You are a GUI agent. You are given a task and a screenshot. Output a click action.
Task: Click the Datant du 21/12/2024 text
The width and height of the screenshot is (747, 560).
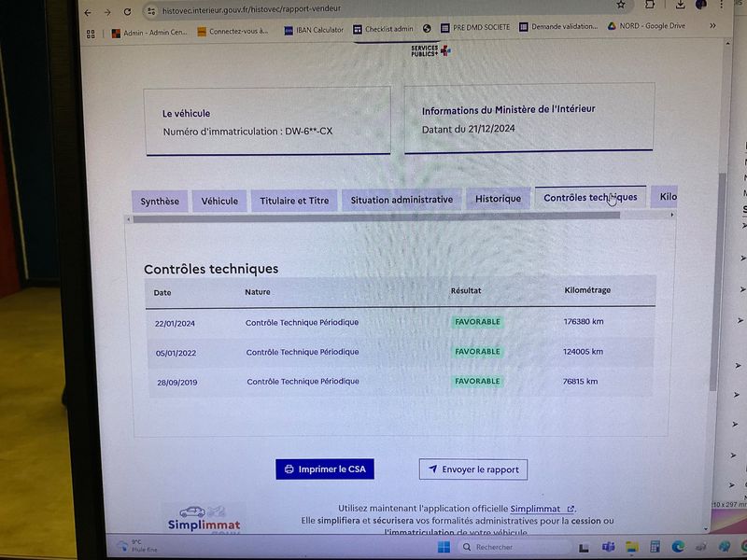pos(469,129)
